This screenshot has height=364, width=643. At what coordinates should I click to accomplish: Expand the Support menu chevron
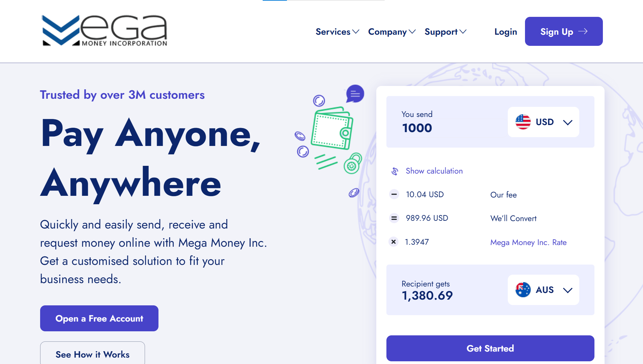(x=463, y=32)
